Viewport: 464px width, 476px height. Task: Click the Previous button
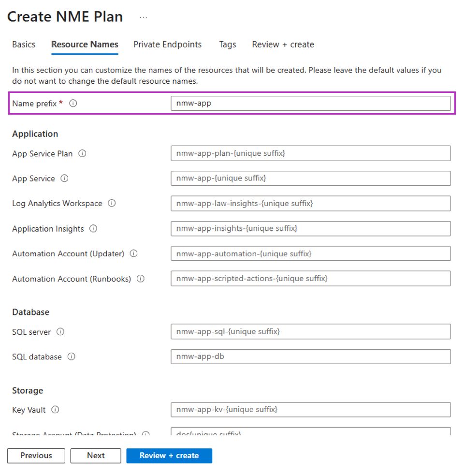tap(36, 455)
